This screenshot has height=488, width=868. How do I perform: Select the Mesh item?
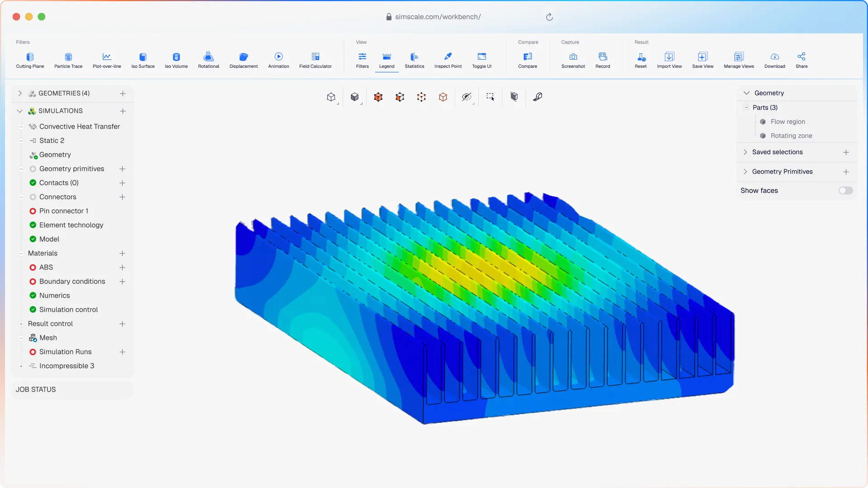point(48,338)
